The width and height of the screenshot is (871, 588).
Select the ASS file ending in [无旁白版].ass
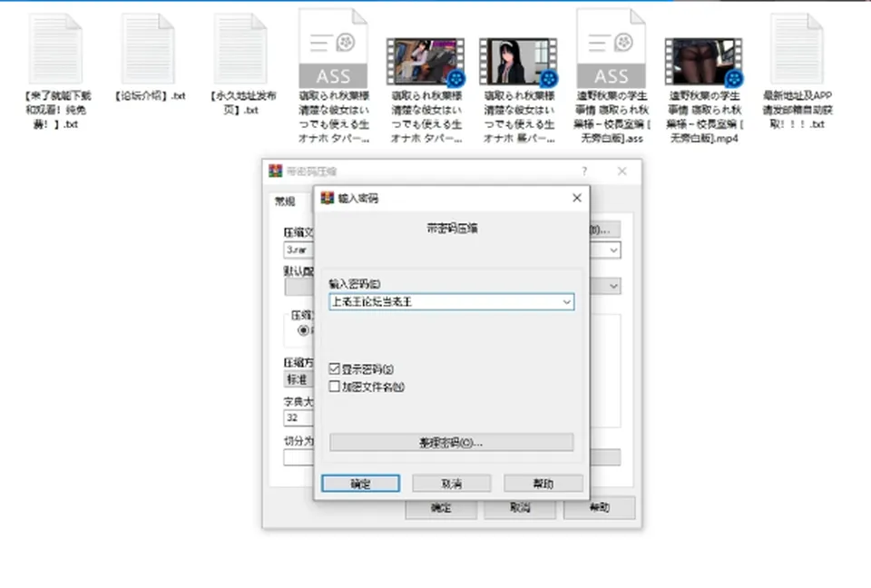(611, 49)
